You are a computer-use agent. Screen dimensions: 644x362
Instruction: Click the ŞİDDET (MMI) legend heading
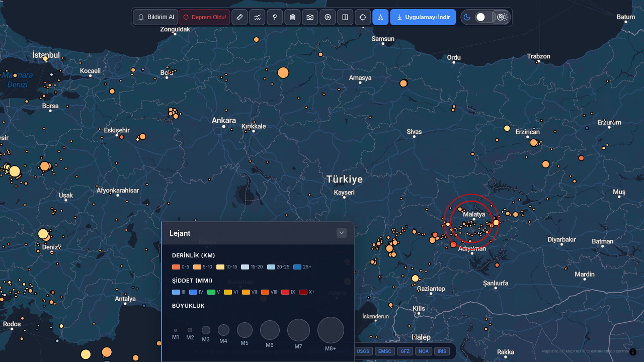pyautogui.click(x=192, y=281)
